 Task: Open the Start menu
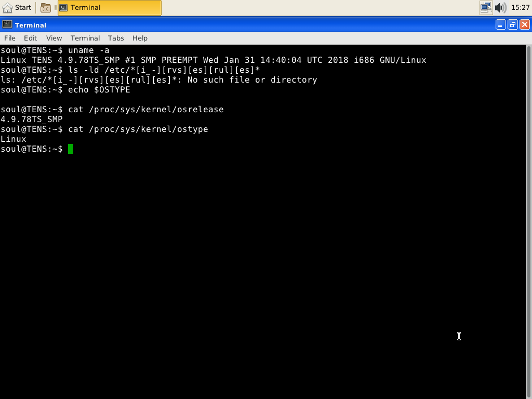point(17,7)
